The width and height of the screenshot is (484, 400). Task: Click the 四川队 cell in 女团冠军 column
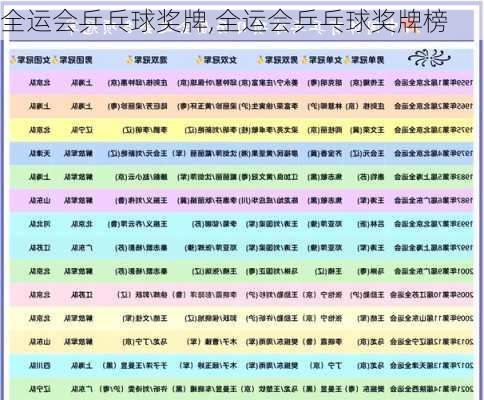pos(40,365)
